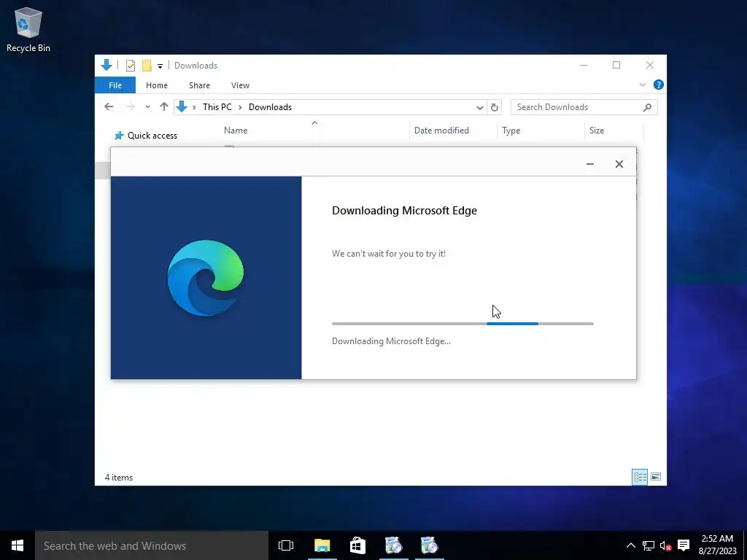Click the muted volume tray icon
This screenshot has width=747, height=560.
(665, 545)
